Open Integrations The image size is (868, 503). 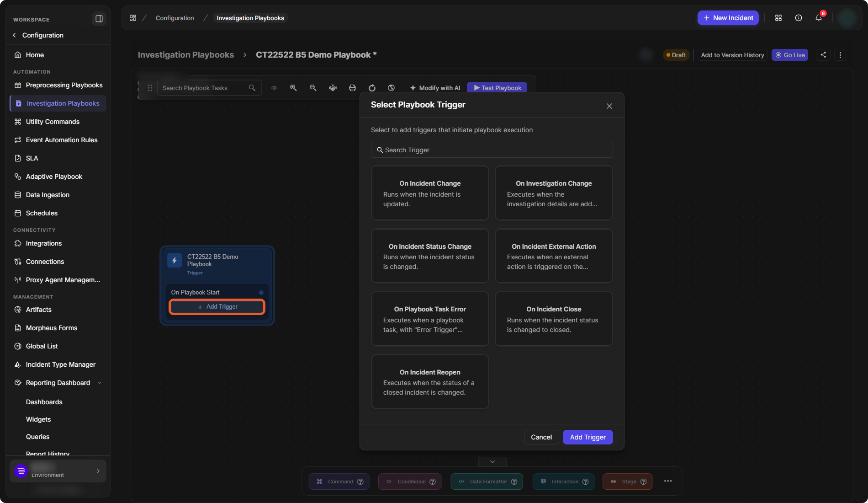coord(58,243)
